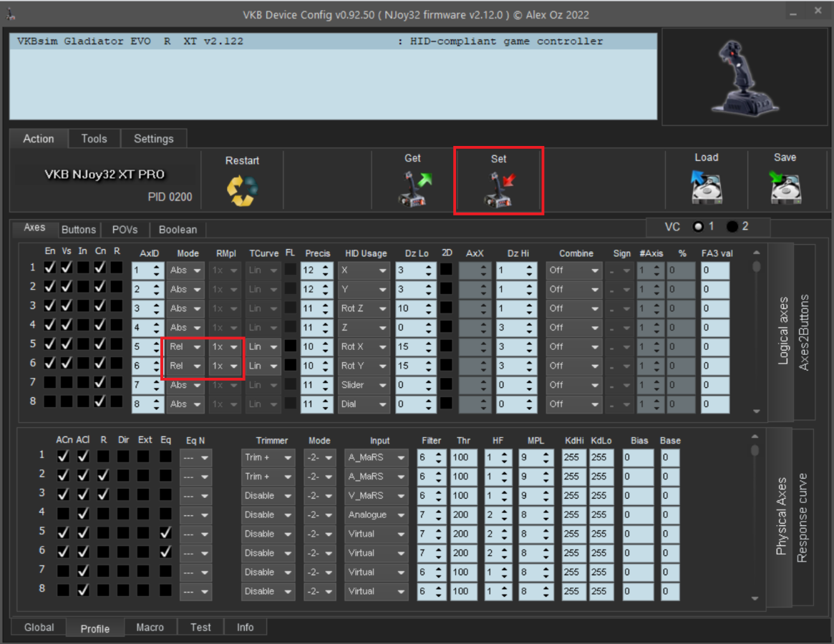Toggle ACn checkbox for physical axis 1
This screenshot has height=644, width=834.
pyautogui.click(x=63, y=457)
